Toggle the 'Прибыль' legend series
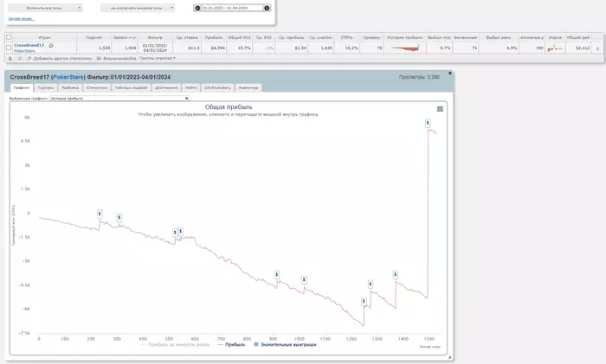The width and height of the screenshot is (606, 364). point(231,344)
